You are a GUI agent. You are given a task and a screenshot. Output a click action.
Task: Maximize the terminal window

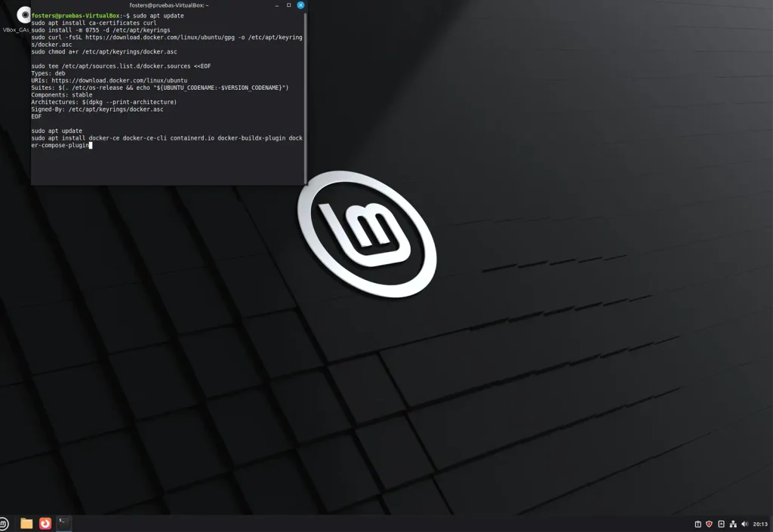pos(288,5)
